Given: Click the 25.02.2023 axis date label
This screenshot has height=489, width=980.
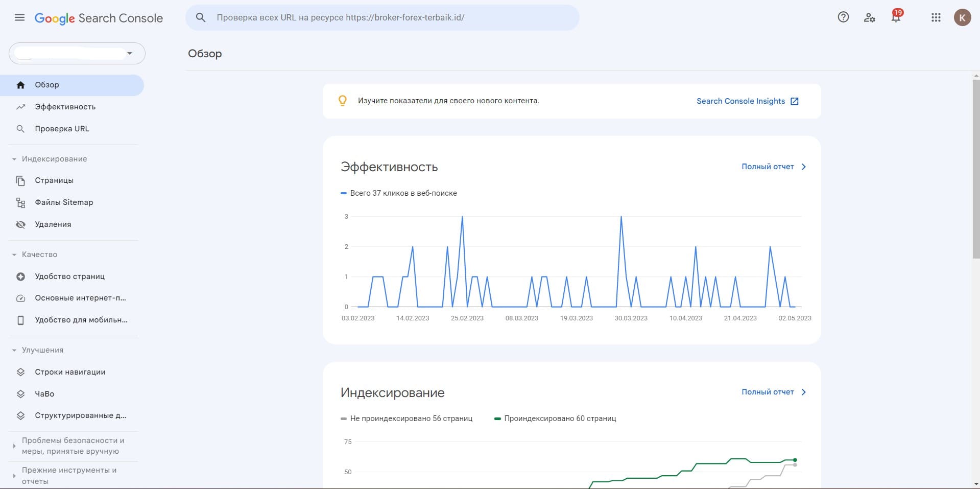Looking at the screenshot, I should [467, 318].
